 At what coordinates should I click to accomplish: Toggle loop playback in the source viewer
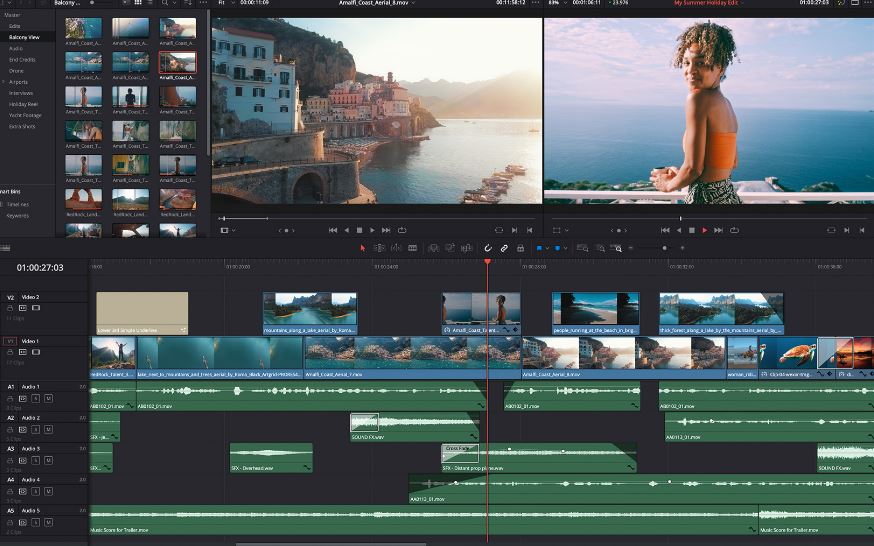tap(402, 230)
